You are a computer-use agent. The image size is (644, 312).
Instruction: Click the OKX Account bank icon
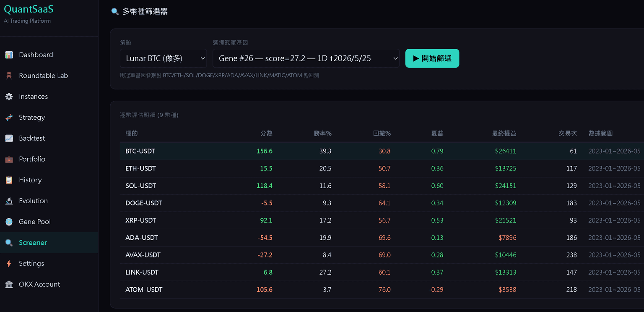[x=9, y=284]
